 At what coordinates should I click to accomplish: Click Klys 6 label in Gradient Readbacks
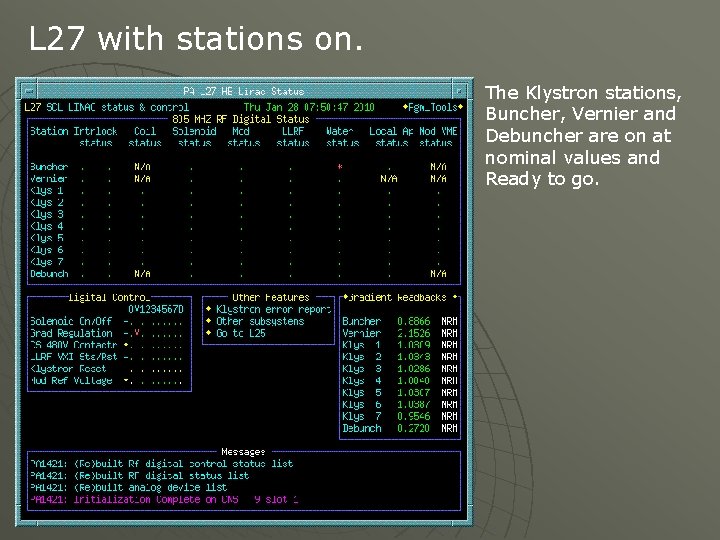361,405
